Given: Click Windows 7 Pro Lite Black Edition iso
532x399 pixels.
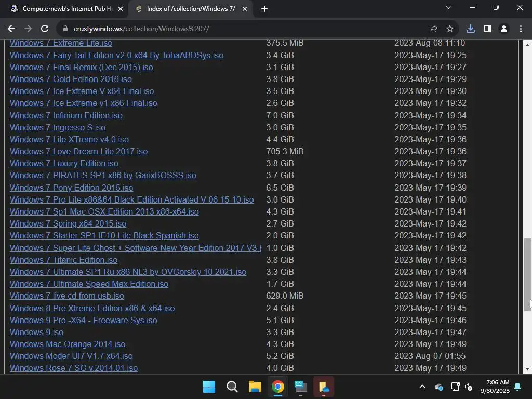Looking at the screenshot, I should point(131,200).
